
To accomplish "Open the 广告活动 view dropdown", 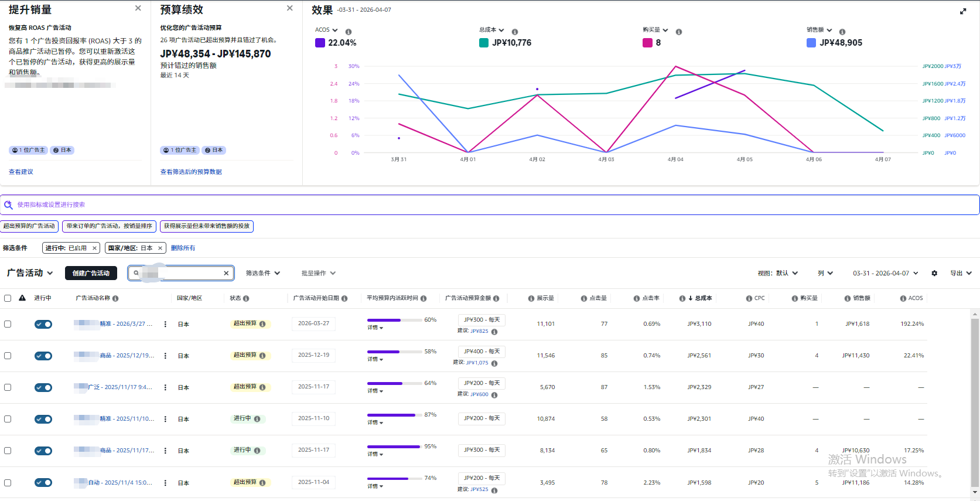I will (x=30, y=273).
